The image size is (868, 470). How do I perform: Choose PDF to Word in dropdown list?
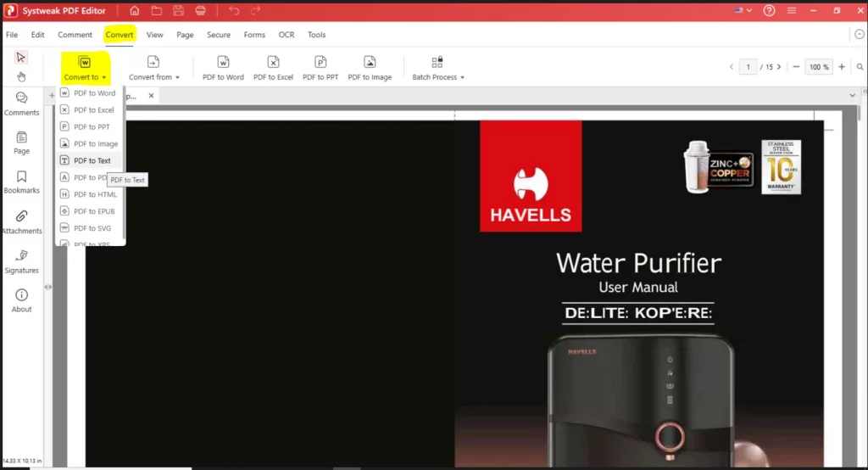pos(88,93)
